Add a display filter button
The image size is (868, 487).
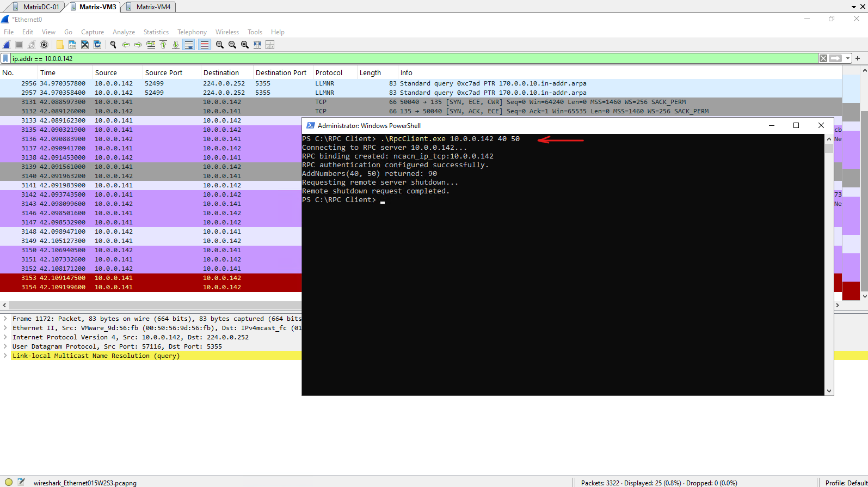click(x=858, y=58)
